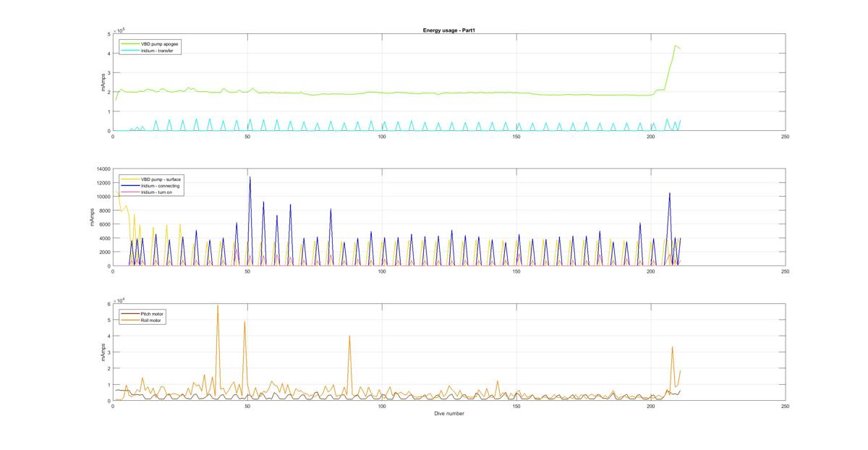Click the x-axis tick 200 under the Iridium connecting plot

click(651, 271)
